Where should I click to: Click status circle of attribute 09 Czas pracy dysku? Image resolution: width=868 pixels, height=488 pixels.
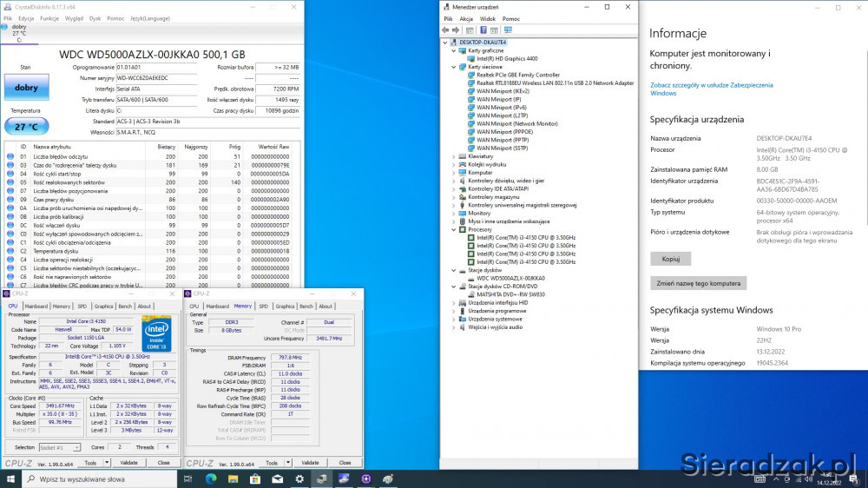pyautogui.click(x=10, y=200)
